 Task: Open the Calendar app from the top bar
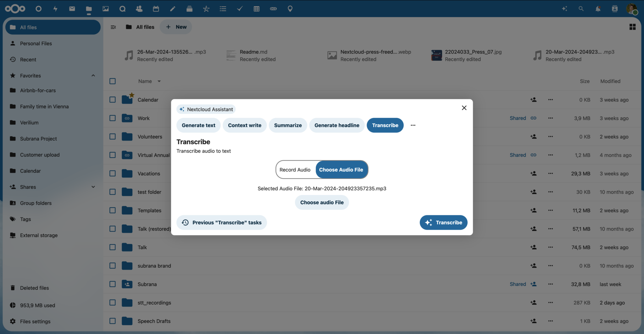click(x=156, y=8)
